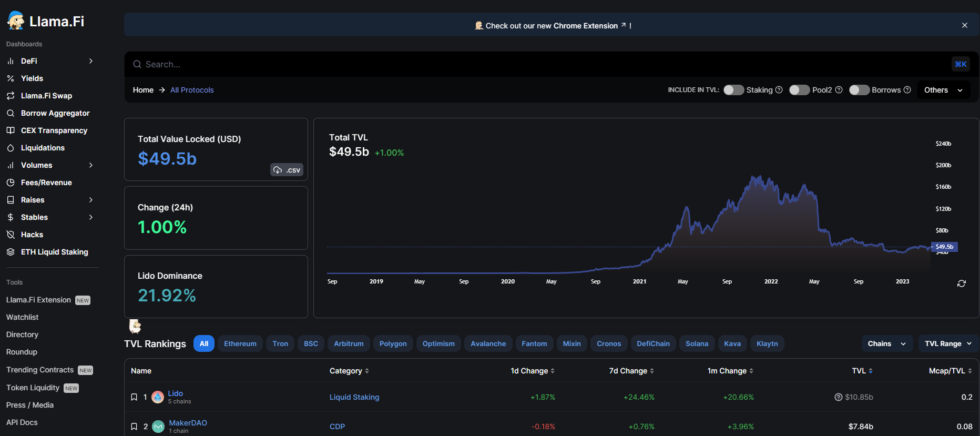Viewport: 980px width, 436px height.
Task: Open the Others dropdown
Action: click(943, 90)
